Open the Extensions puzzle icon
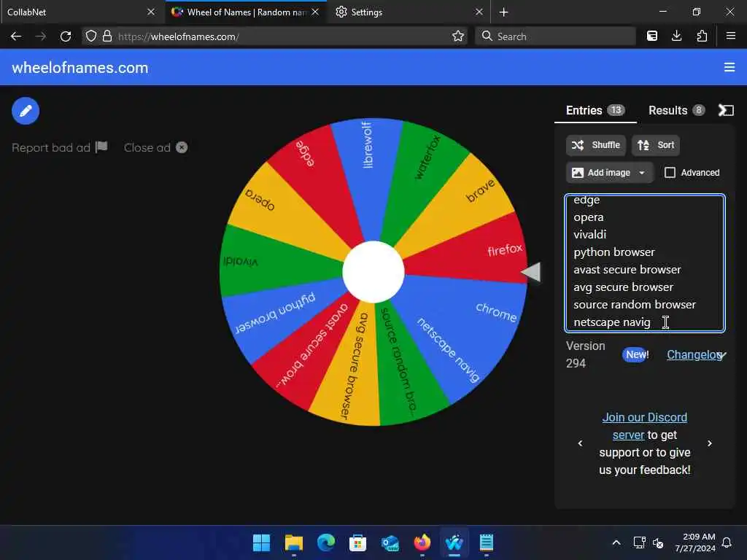Image resolution: width=747 pixels, height=560 pixels. [702, 36]
